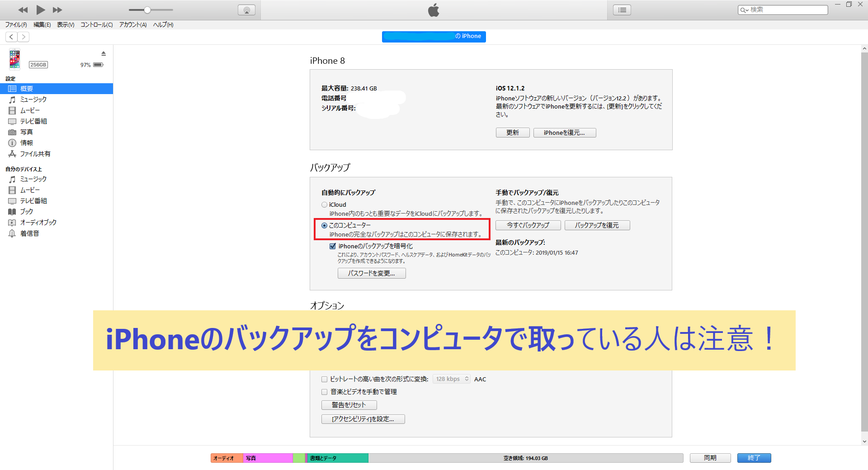Image resolution: width=868 pixels, height=470 pixels.
Task: Select the iCloud backup radio button
Action: pyautogui.click(x=324, y=205)
